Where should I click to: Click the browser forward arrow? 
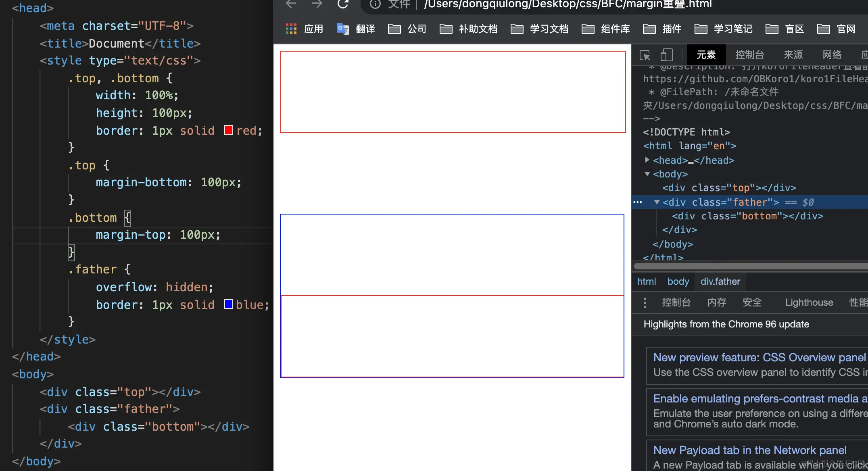pyautogui.click(x=317, y=4)
